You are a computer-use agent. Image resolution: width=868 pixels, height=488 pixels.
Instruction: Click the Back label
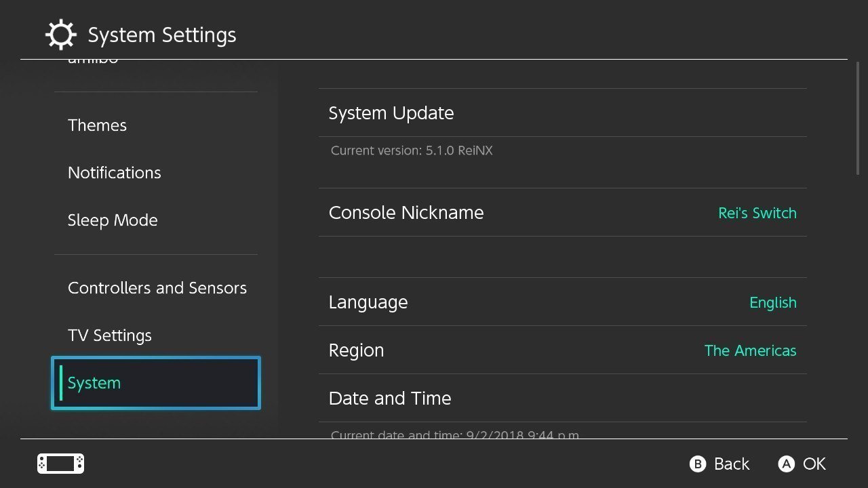(732, 464)
